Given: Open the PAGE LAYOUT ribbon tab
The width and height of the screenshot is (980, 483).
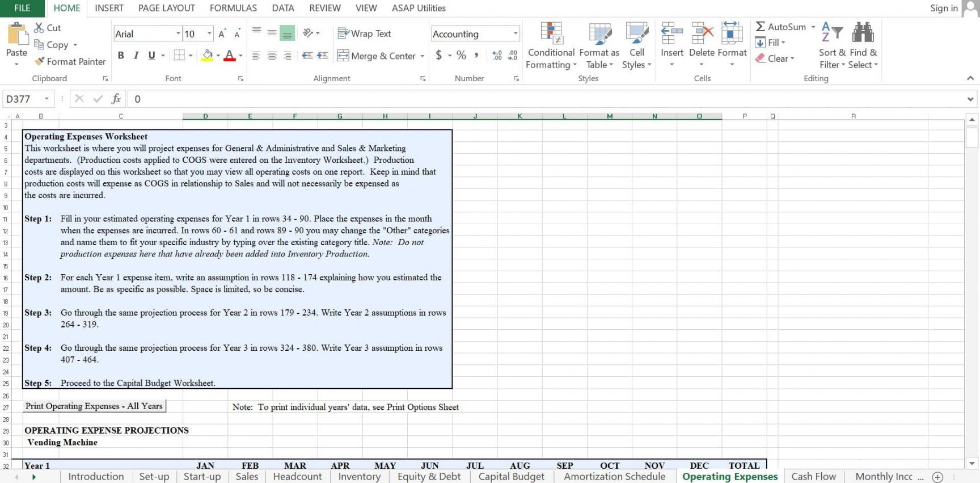Looking at the screenshot, I should tap(166, 8).
